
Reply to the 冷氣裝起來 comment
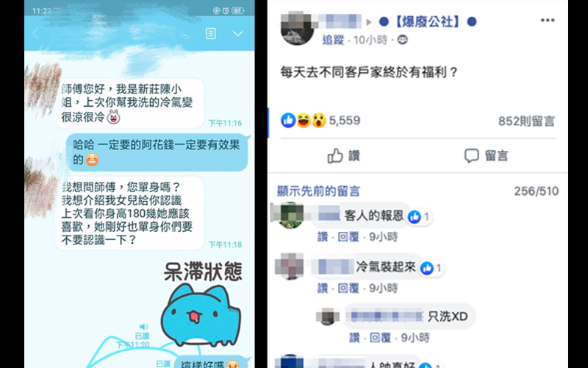click(x=348, y=288)
